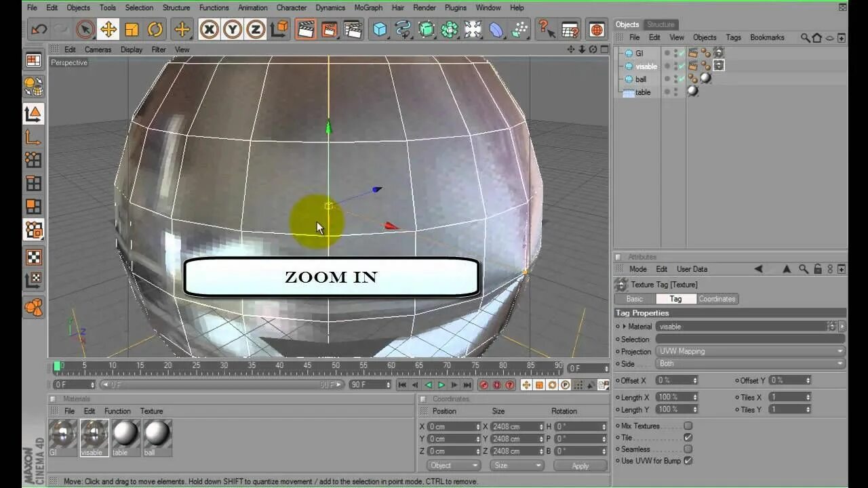Viewport: 868px width, 488px height.
Task: Toggle Z axis lock
Action: pyautogui.click(x=256, y=29)
